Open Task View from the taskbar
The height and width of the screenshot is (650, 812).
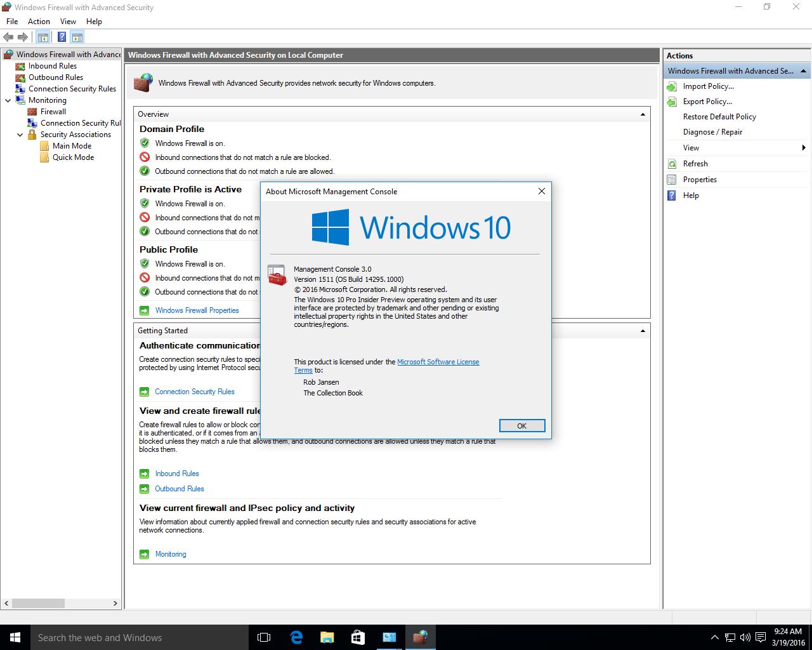point(264,637)
